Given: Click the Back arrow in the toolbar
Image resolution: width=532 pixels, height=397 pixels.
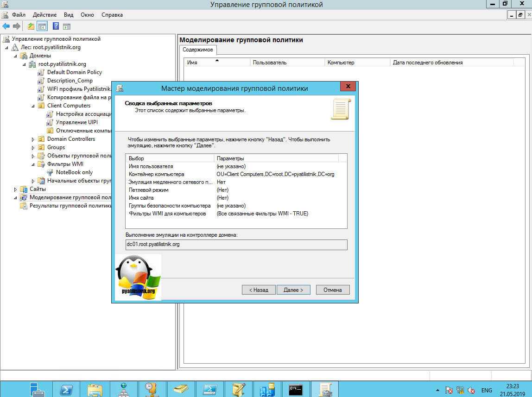Looking at the screenshot, I should point(6,26).
